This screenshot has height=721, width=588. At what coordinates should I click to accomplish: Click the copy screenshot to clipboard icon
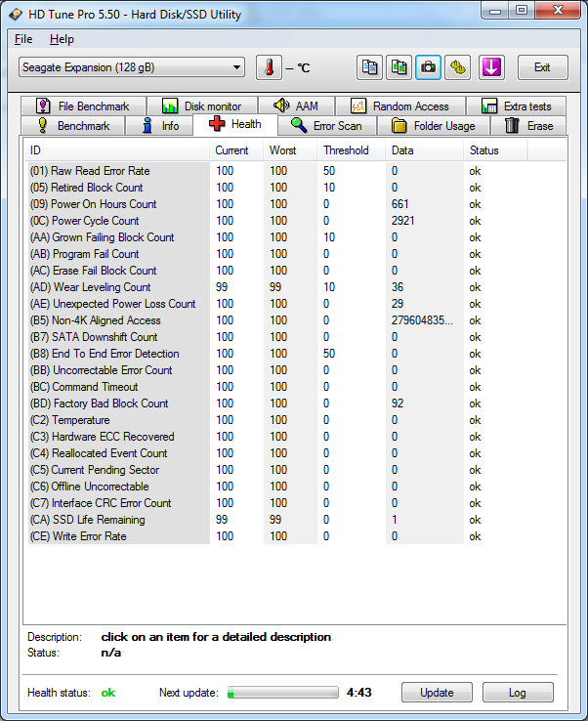pyautogui.click(x=399, y=67)
